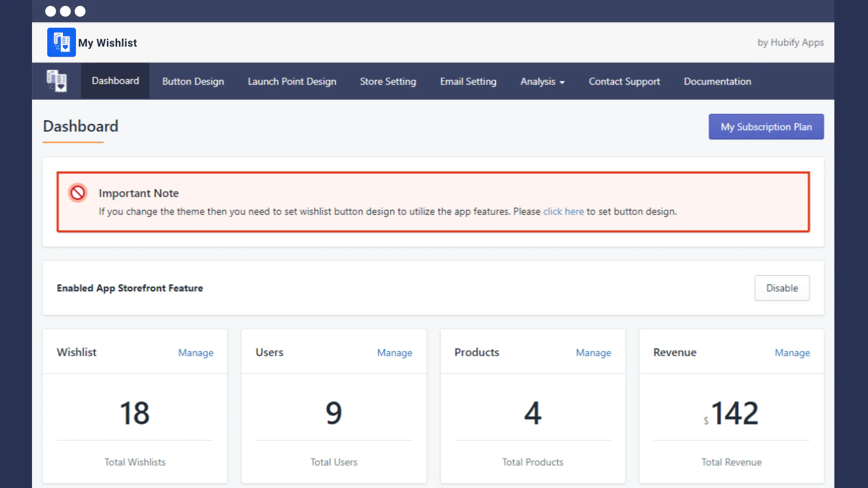The image size is (868, 488).
Task: Switch to the Dashboard tab
Action: point(115,81)
